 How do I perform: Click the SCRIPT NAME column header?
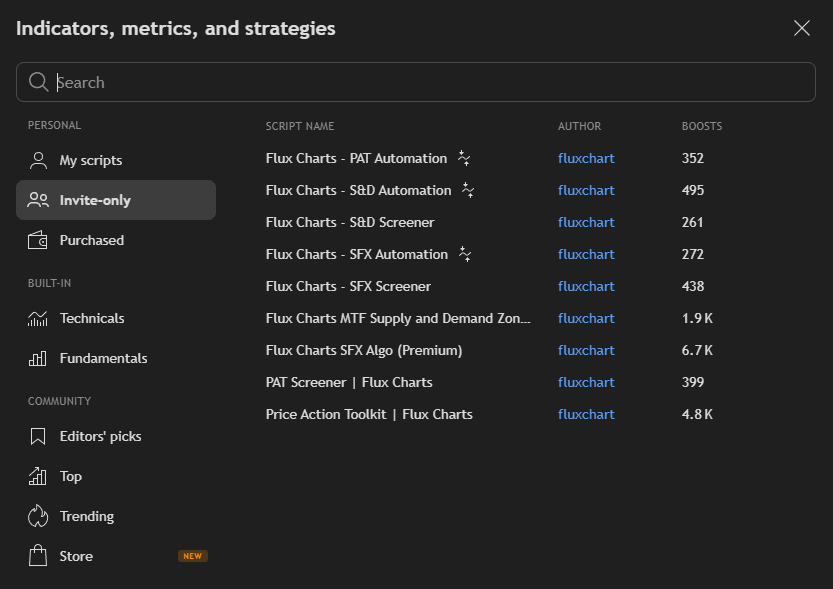click(300, 126)
